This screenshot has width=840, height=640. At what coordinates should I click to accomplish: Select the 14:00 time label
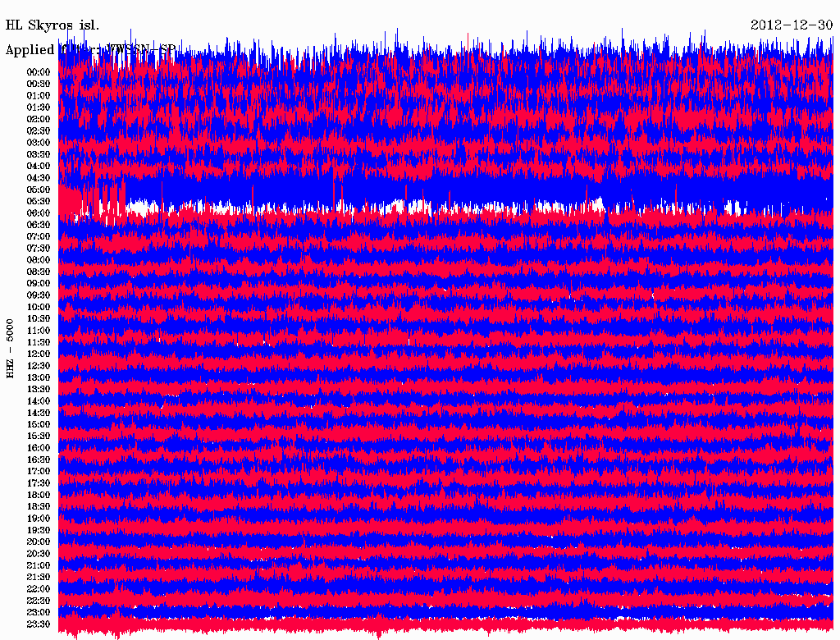point(39,401)
